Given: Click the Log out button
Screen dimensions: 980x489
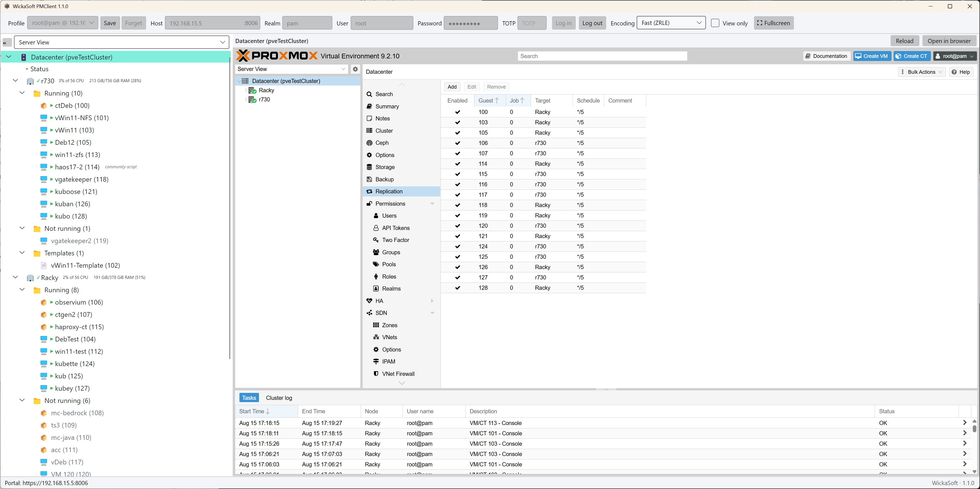Looking at the screenshot, I should pyautogui.click(x=592, y=23).
